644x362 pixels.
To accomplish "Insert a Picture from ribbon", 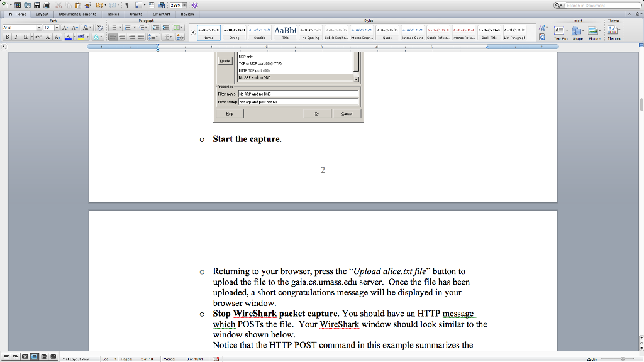I will pos(594,31).
